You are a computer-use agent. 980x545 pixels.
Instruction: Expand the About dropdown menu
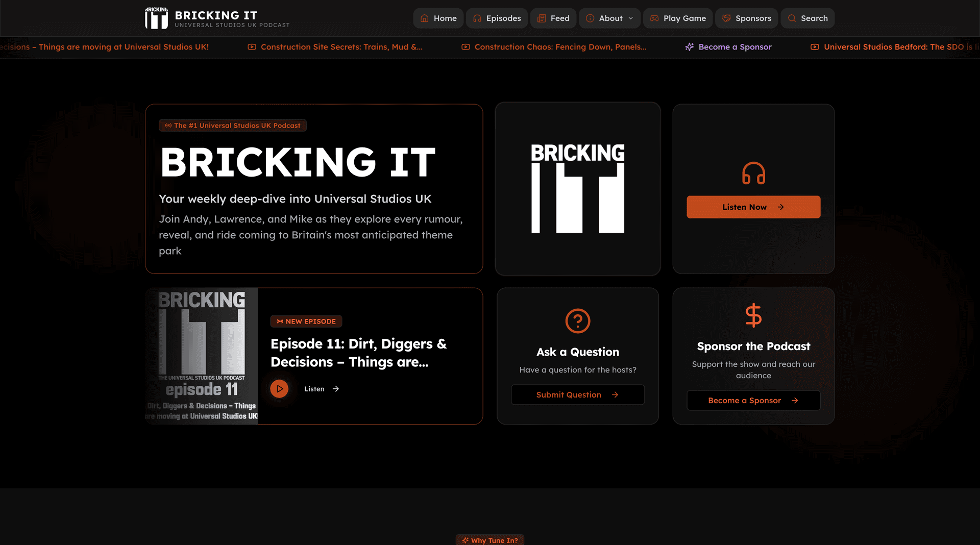point(609,18)
